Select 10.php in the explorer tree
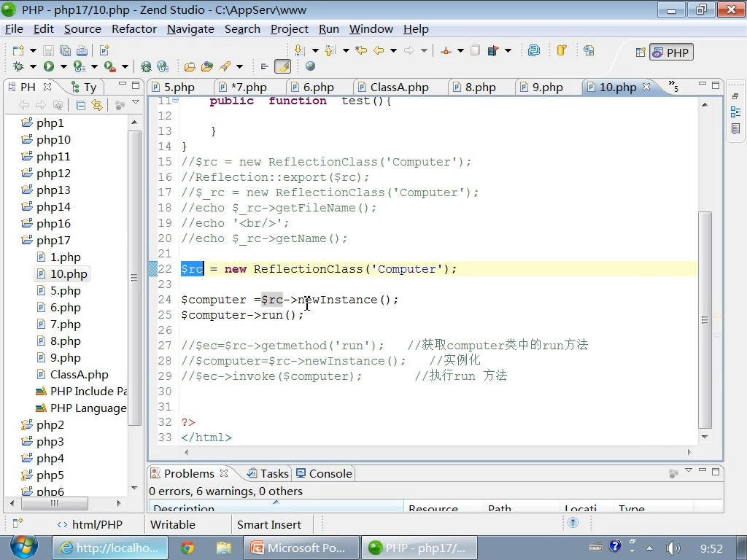 click(x=63, y=274)
